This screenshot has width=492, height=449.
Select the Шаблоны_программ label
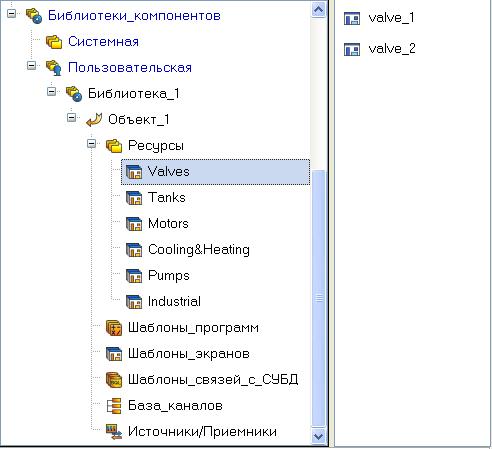[x=193, y=328]
